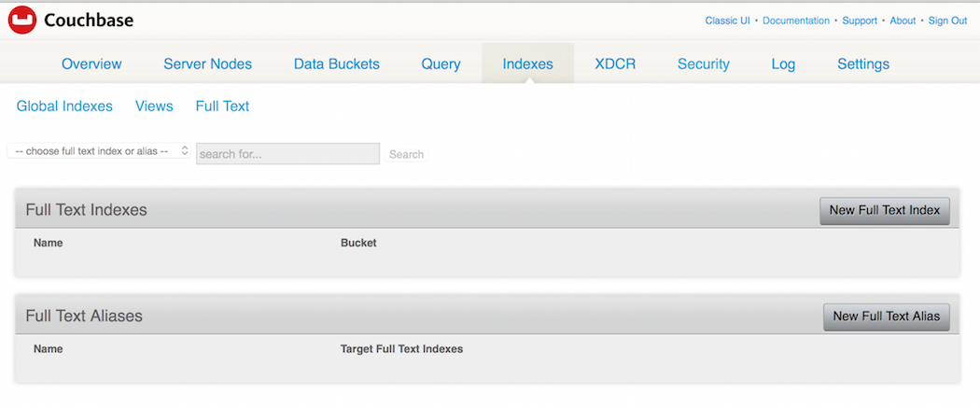The height and width of the screenshot is (408, 980).
Task: Click the Full Text Indexes panel heading
Action: pos(86,210)
